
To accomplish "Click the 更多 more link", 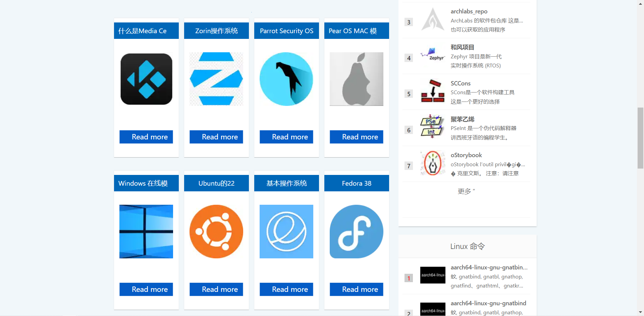I will click(x=466, y=191).
